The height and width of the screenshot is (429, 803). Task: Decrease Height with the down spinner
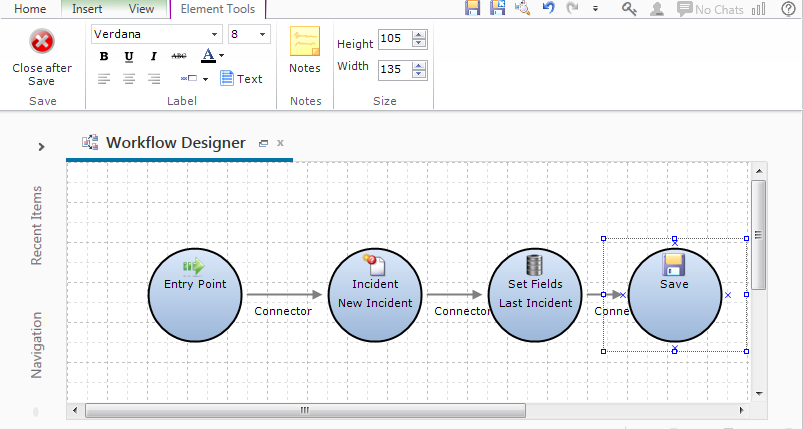coord(419,43)
